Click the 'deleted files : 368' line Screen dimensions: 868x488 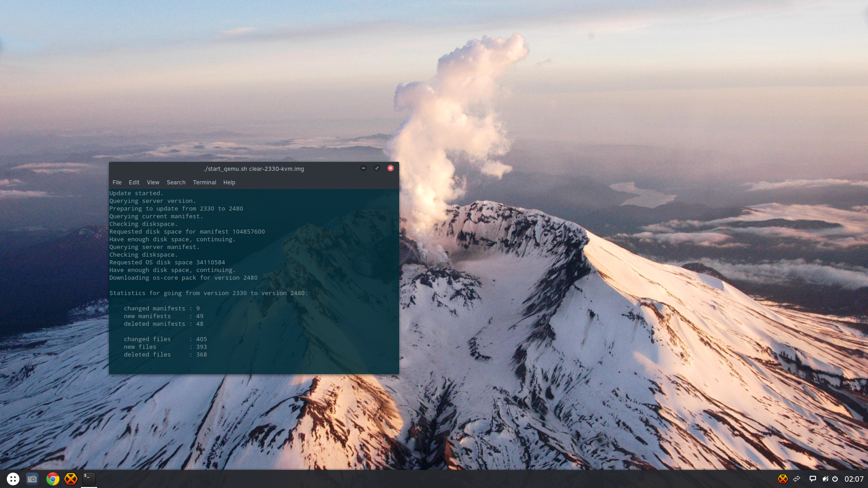click(165, 355)
